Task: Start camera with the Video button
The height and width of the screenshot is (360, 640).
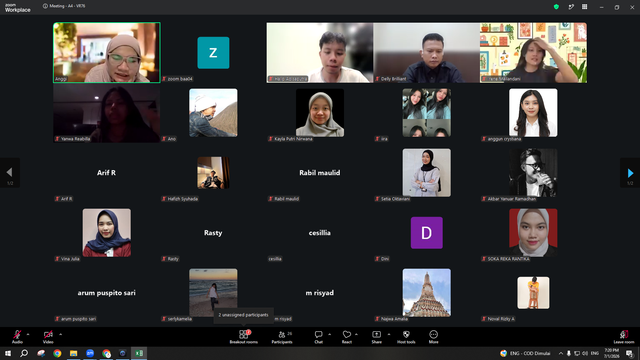Action: point(48,337)
